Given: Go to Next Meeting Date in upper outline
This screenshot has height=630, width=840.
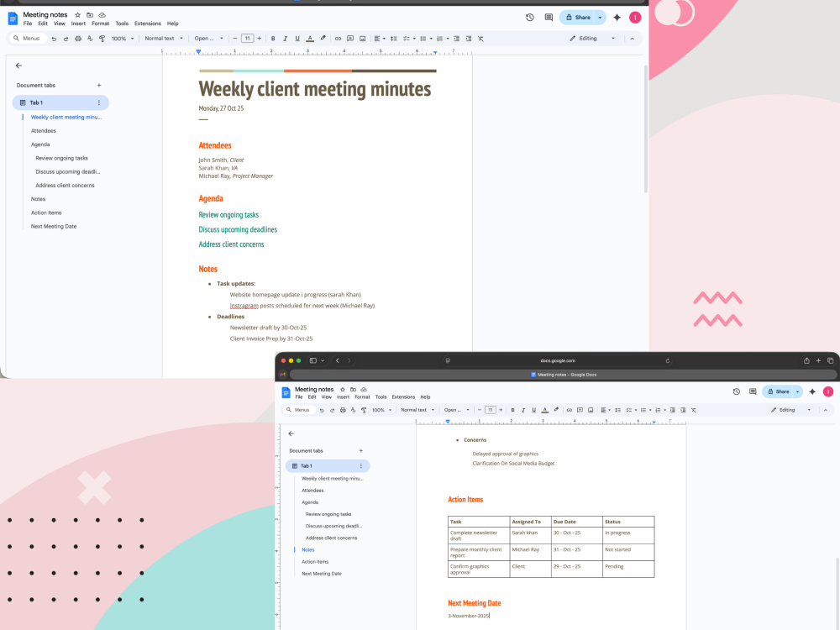Looking at the screenshot, I should [54, 227].
